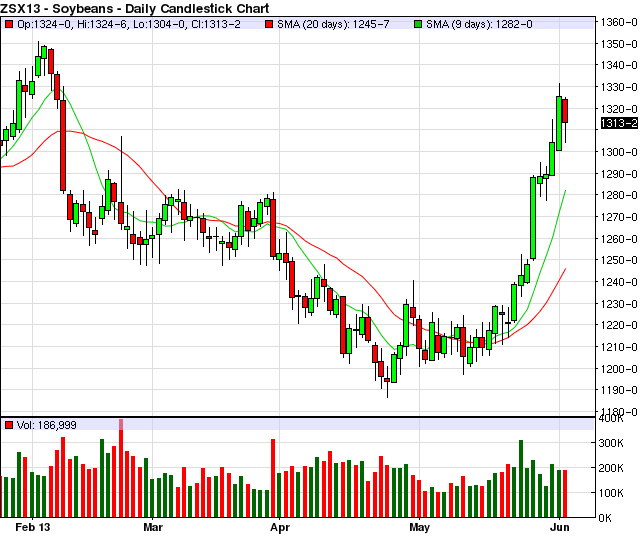640x536 pixels.
Task: Click the 100K volume axis label
Action: (x=611, y=493)
